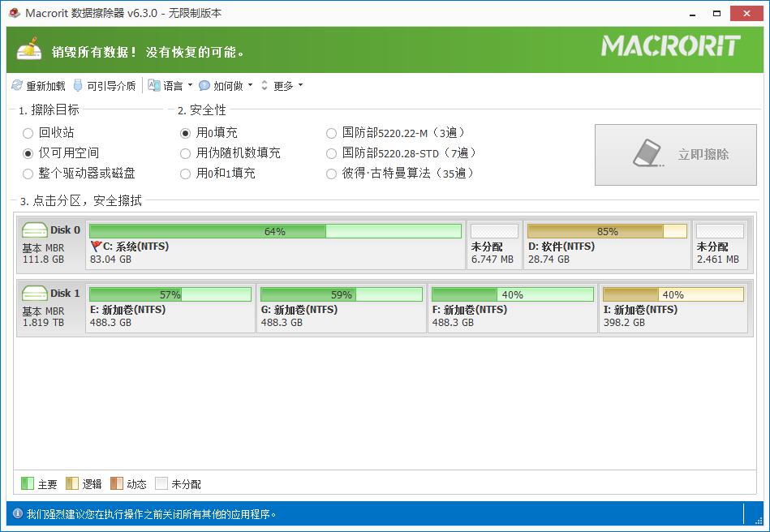Click the 64% usage bar of C: drive

coord(276,231)
